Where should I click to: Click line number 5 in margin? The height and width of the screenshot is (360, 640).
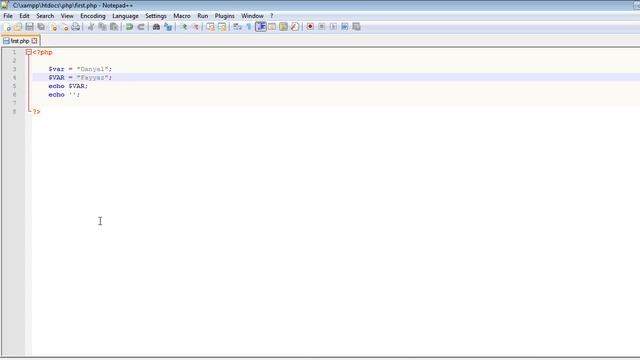pos(14,86)
